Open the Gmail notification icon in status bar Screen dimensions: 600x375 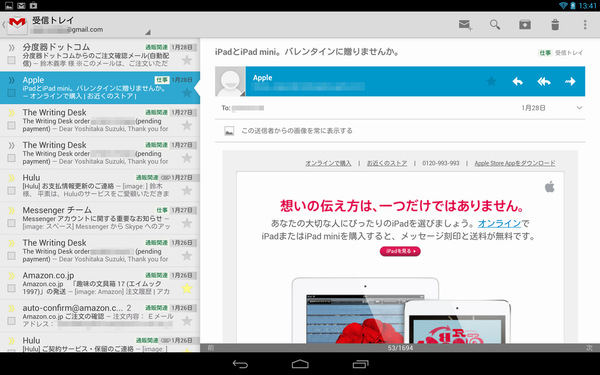pos(21,5)
